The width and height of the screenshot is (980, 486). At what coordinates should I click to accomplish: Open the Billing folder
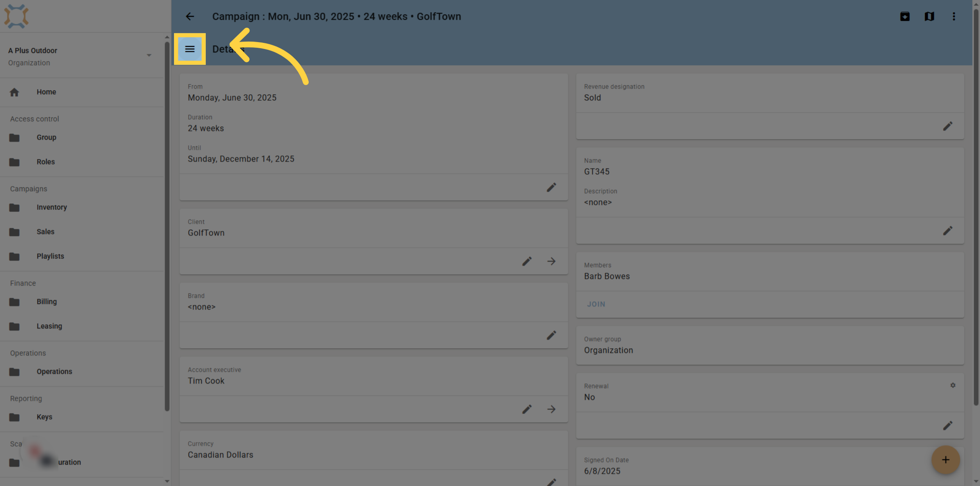[x=82, y=302]
